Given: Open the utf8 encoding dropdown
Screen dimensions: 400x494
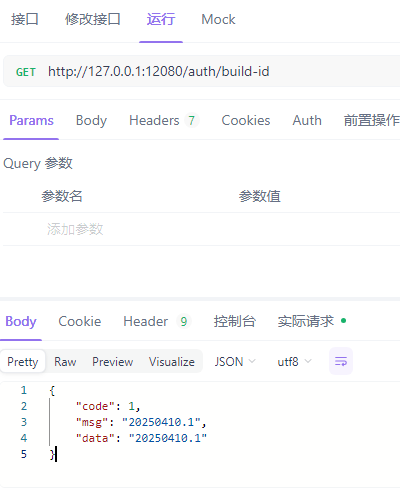Looking at the screenshot, I should click(294, 362).
